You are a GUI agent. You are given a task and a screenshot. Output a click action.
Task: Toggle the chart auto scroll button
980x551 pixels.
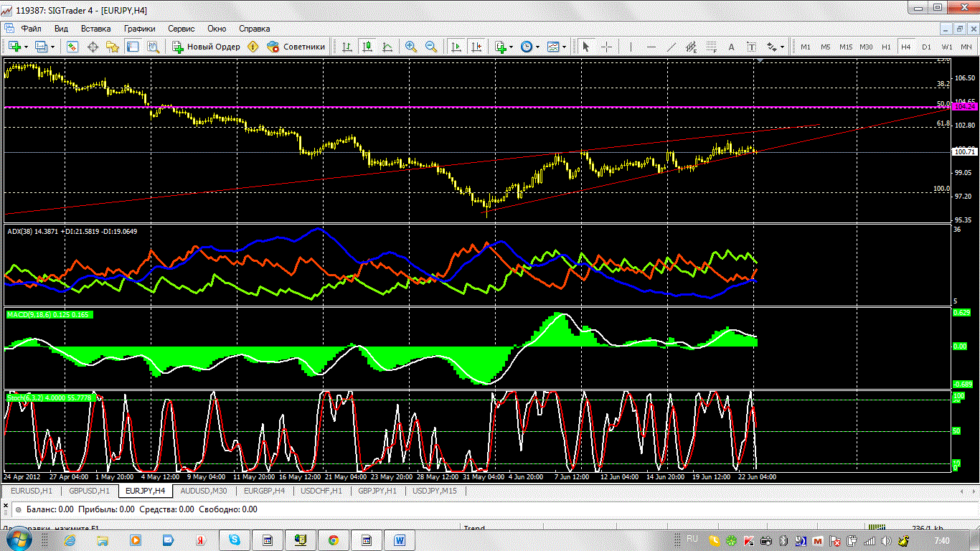coord(456,47)
